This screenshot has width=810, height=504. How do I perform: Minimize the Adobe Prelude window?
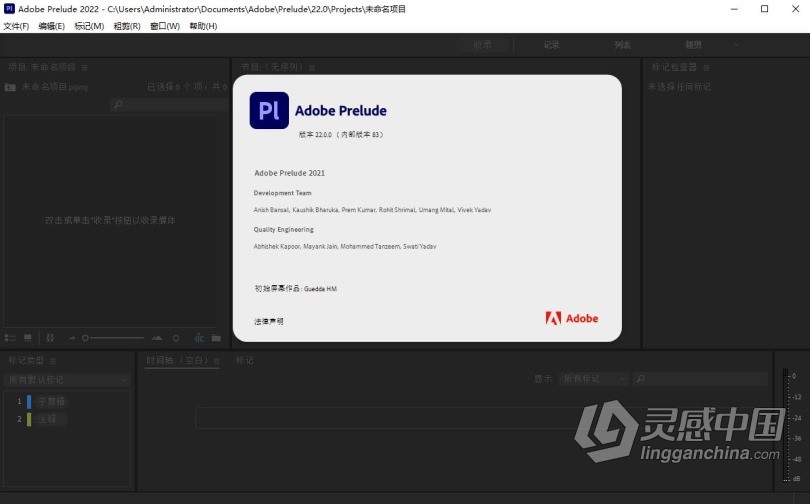click(x=734, y=9)
